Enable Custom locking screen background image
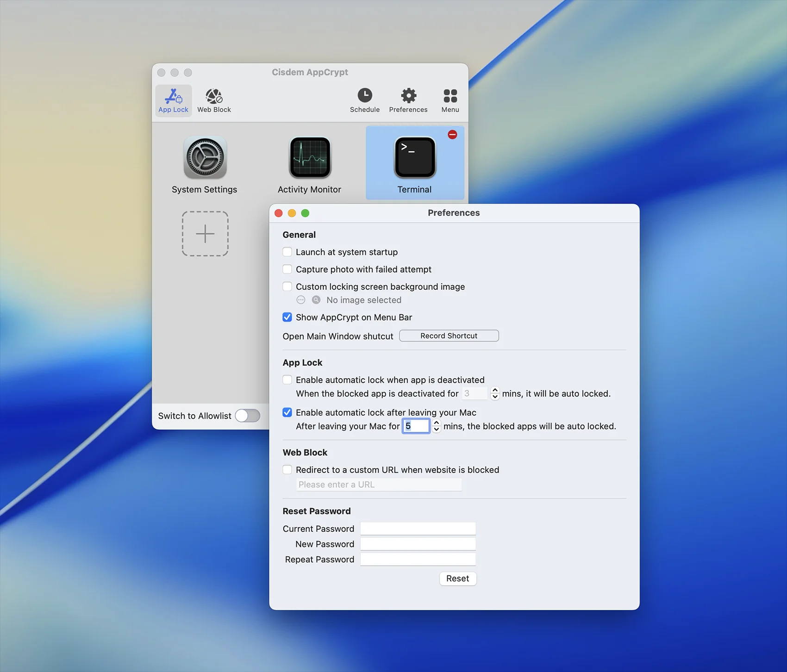Viewport: 787px width, 672px height. click(x=287, y=286)
